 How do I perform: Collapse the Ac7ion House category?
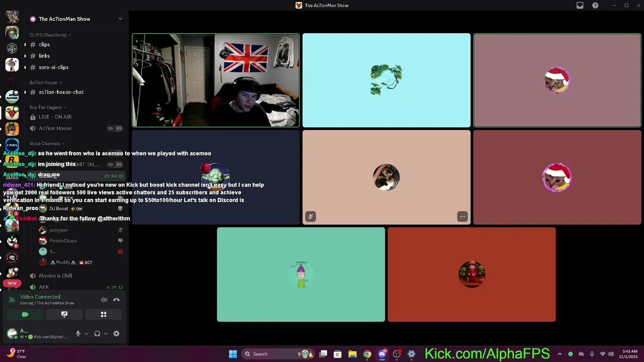45,82
